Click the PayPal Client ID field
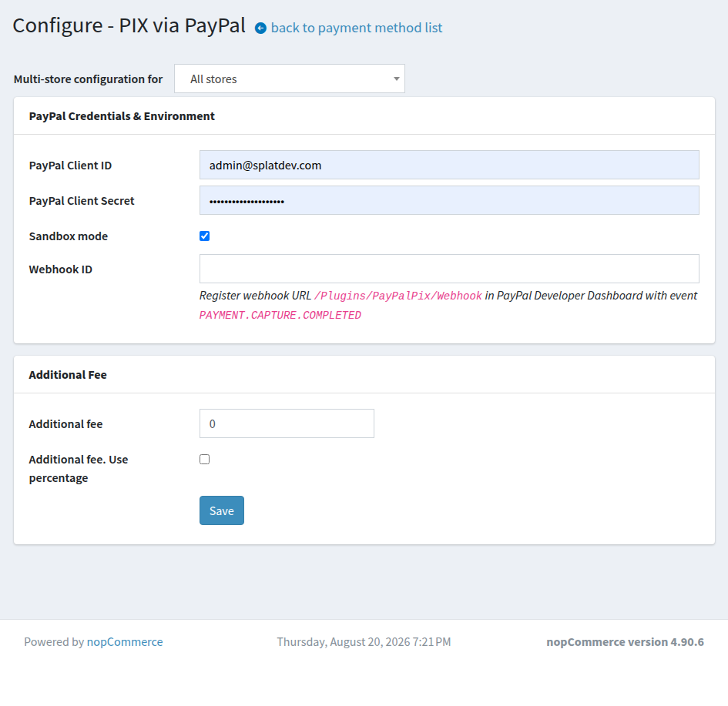This screenshot has height=706, width=728. (x=449, y=165)
